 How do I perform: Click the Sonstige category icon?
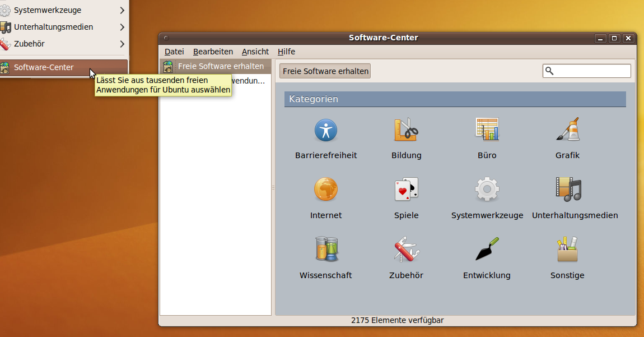[567, 250]
